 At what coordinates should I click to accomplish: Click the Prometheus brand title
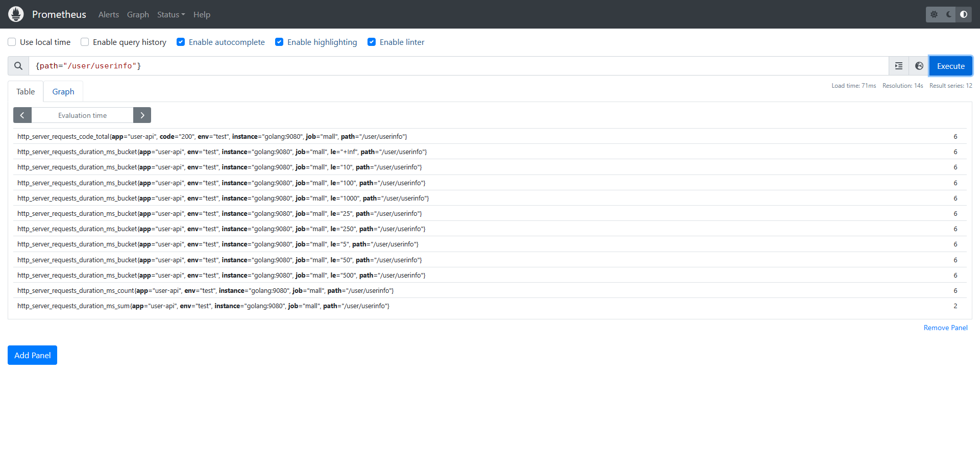[x=59, y=14]
